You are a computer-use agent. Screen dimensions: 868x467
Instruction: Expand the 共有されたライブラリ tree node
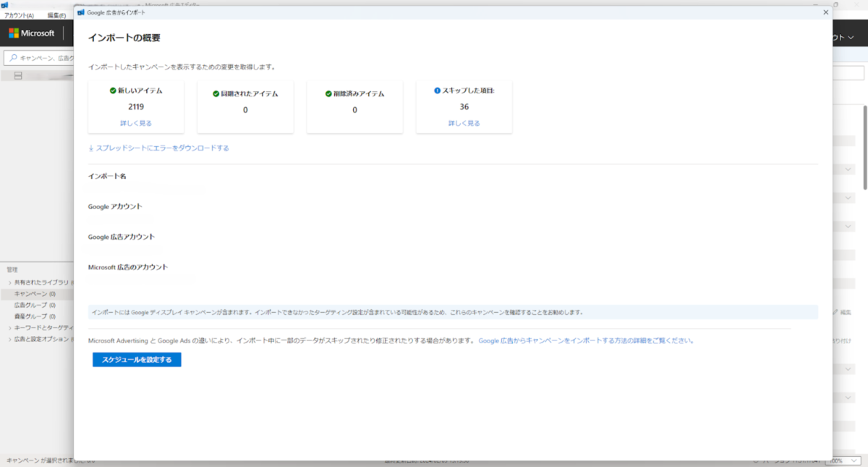(9, 282)
